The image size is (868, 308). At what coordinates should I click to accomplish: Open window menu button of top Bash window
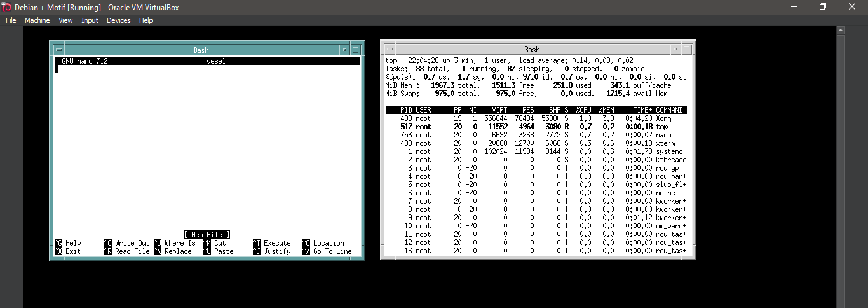tap(390, 49)
